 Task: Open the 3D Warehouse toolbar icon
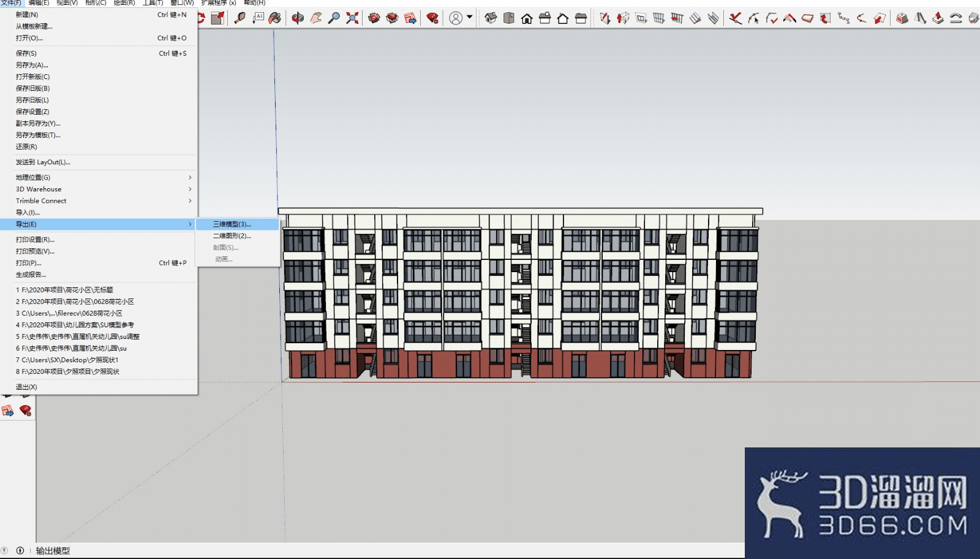click(x=374, y=18)
